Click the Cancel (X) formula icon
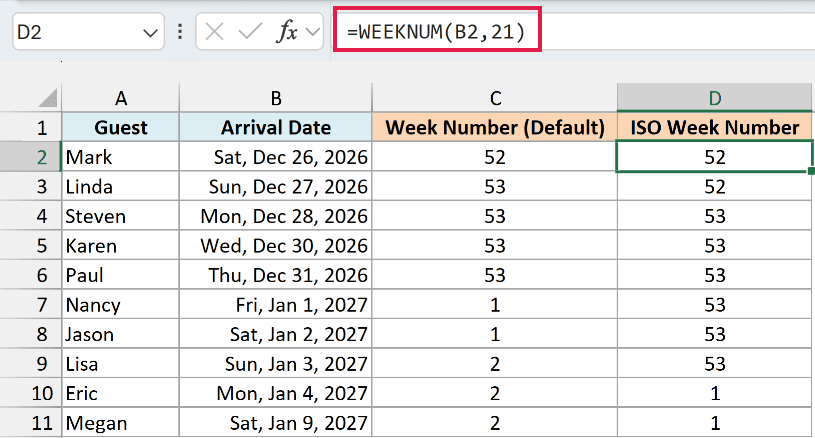This screenshot has height=438, width=815. tap(214, 32)
